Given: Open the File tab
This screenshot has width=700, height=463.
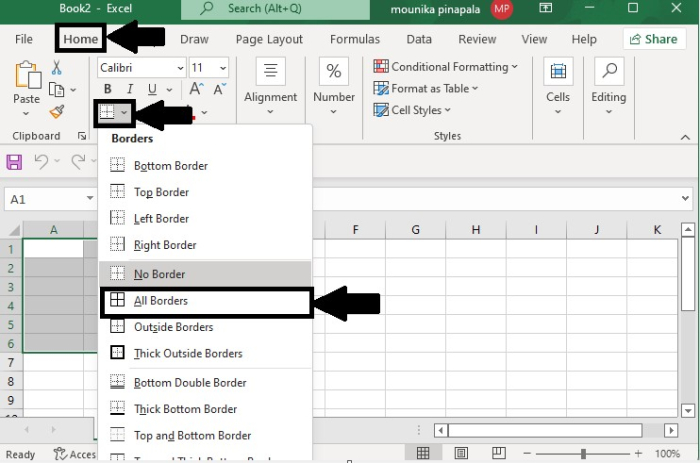Looking at the screenshot, I should [24, 39].
